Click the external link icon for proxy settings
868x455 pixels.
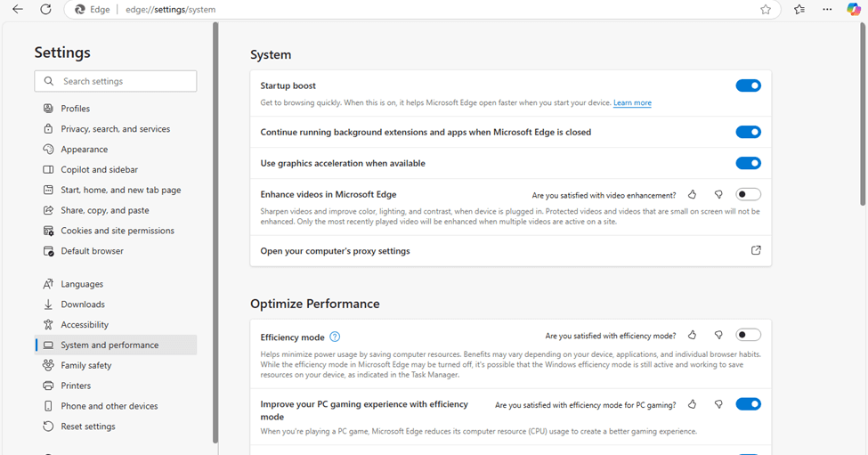pyautogui.click(x=756, y=250)
